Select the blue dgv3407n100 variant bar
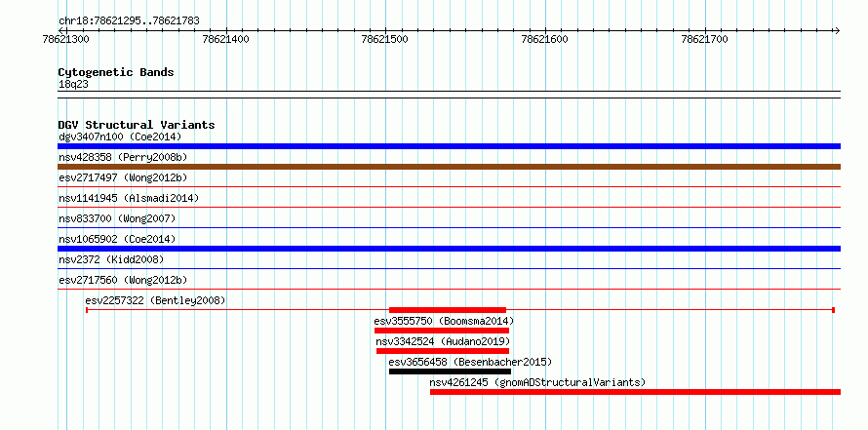 tap(449, 146)
